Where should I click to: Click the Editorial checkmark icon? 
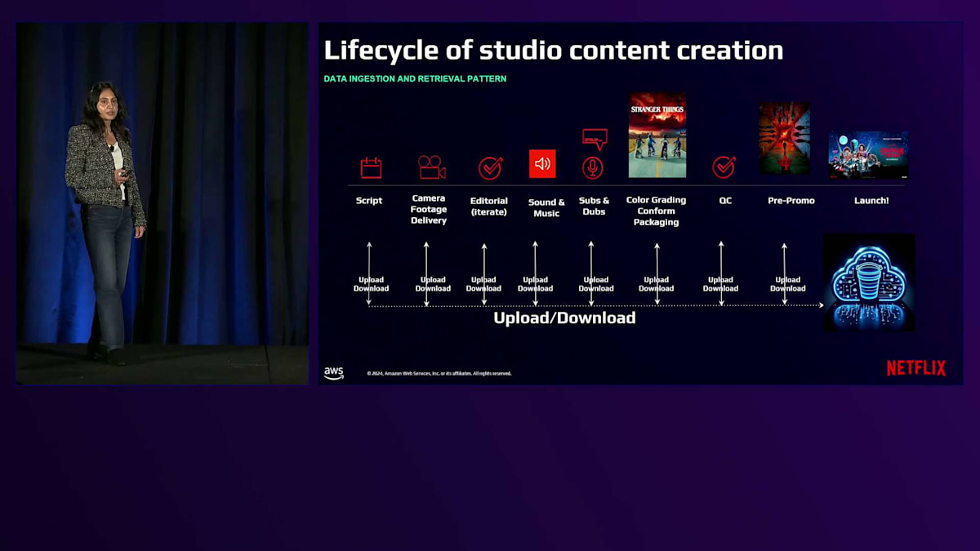click(x=490, y=168)
